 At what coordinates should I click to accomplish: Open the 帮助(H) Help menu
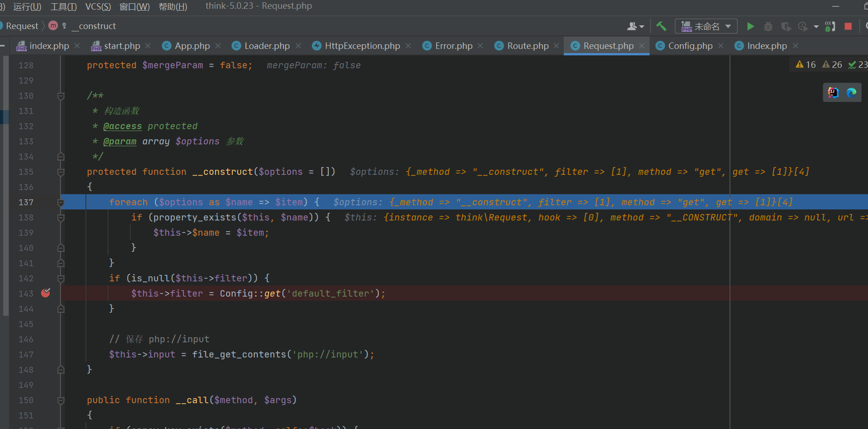[173, 6]
